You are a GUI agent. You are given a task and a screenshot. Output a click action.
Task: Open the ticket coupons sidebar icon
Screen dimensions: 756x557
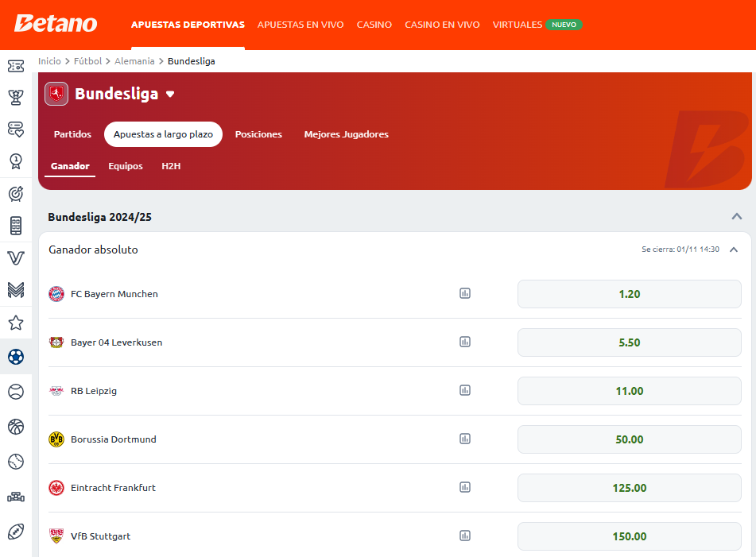(x=16, y=66)
